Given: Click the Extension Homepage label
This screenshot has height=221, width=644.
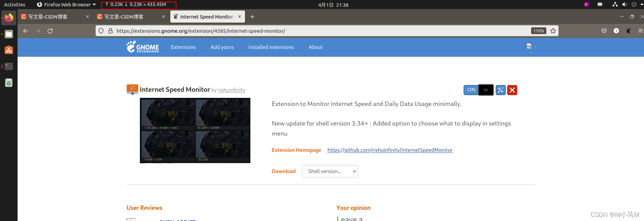Looking at the screenshot, I should pyautogui.click(x=296, y=150).
